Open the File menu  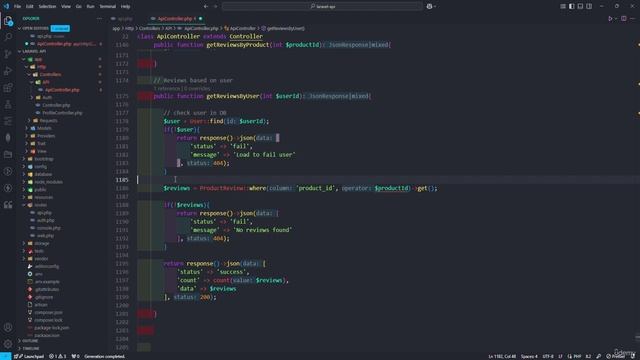click(x=17, y=7)
